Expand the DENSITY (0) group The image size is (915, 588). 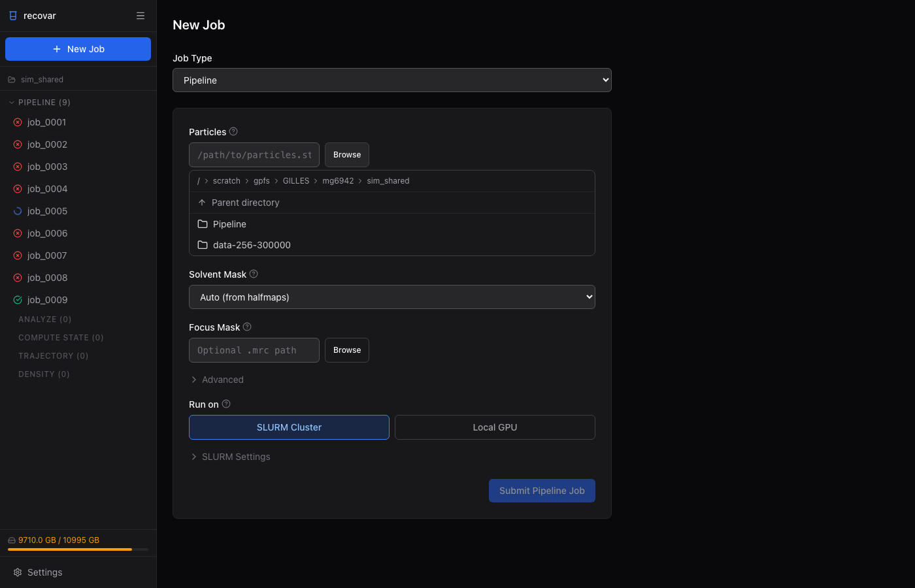(x=44, y=374)
